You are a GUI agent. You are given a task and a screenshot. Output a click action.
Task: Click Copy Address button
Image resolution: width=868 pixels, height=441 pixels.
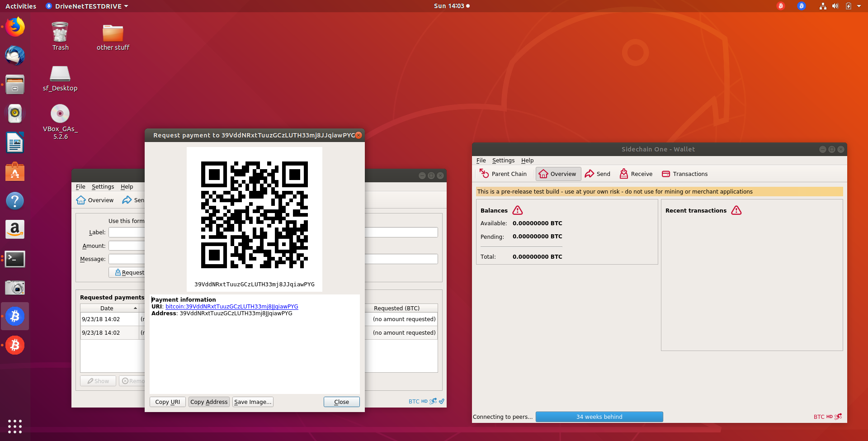[209, 402]
